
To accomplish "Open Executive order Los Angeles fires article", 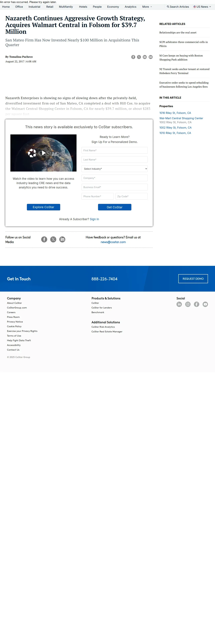I will (x=184, y=85).
